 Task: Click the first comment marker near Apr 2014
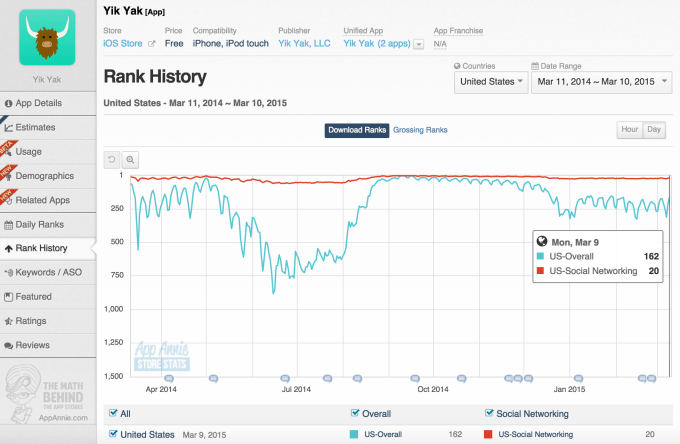click(169, 379)
